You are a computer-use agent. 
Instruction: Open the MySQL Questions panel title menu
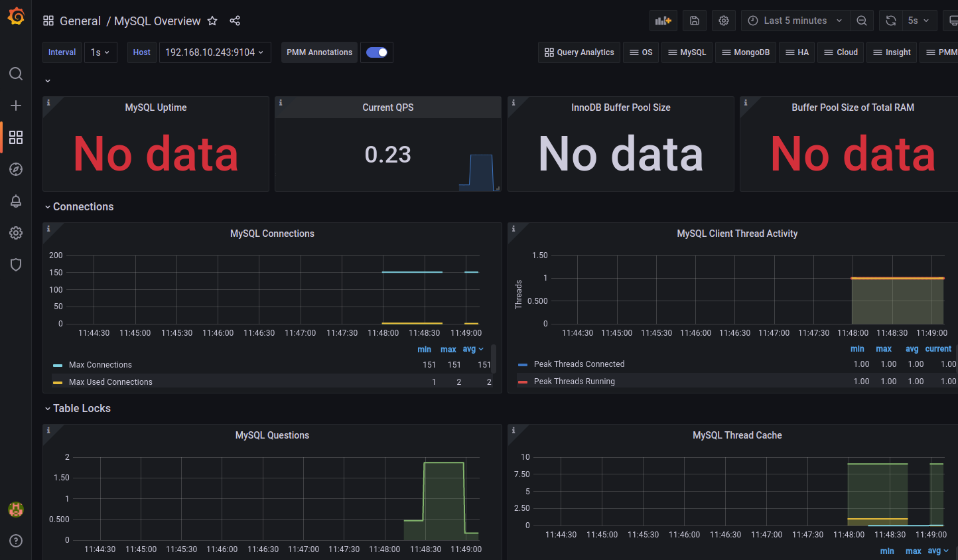pyautogui.click(x=272, y=435)
